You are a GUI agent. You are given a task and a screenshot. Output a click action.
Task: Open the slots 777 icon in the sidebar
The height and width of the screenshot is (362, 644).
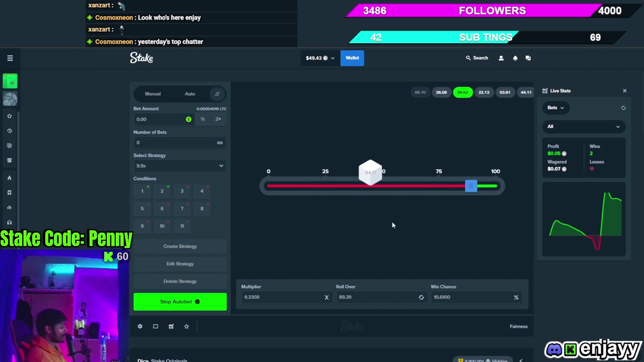9,207
